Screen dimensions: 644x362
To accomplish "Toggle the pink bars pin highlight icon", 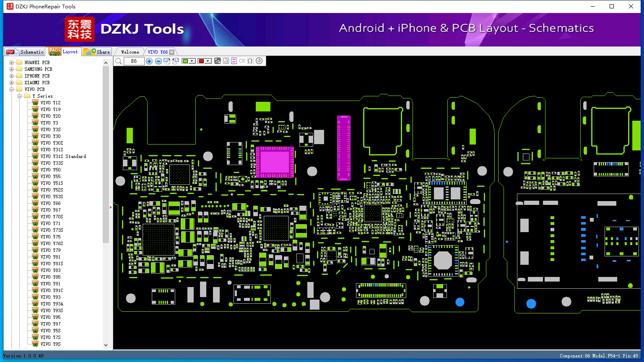I will [234, 61].
